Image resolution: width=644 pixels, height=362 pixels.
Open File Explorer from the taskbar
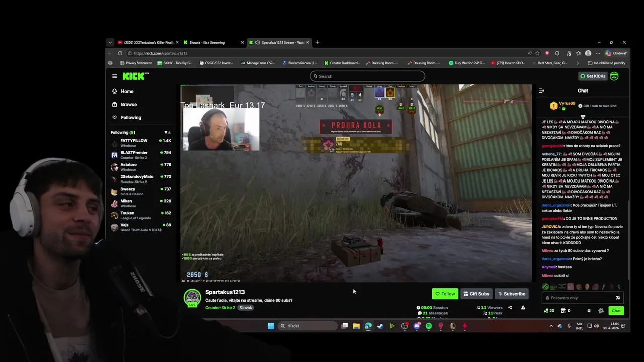(356, 326)
